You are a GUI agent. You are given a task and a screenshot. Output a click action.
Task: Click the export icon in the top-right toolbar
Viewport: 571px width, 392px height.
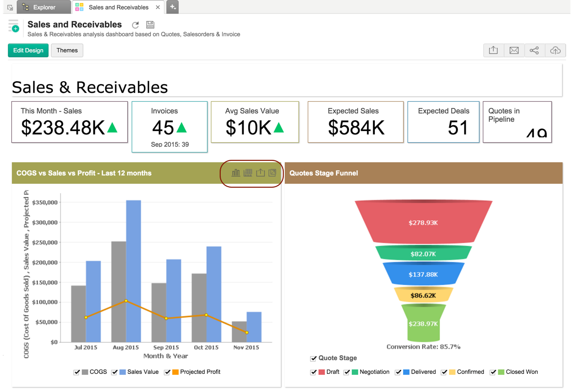(x=493, y=50)
